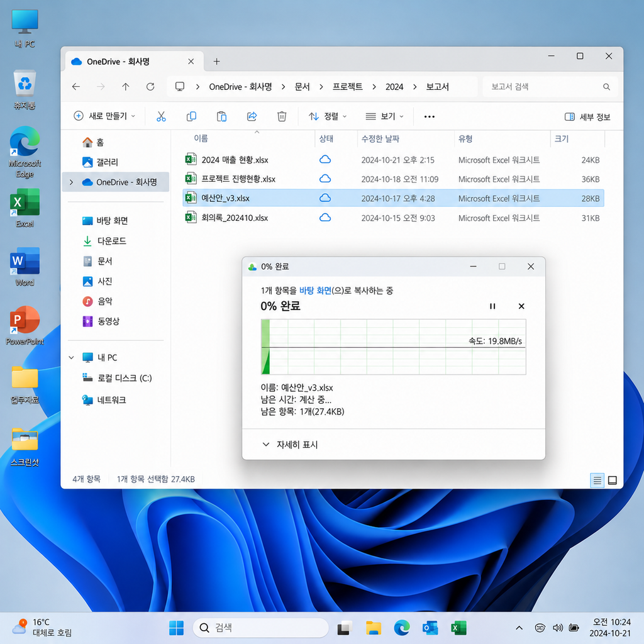Viewport: 644px width, 644px height.
Task: Select the 내 PC desktop icon
Action: 25,29
